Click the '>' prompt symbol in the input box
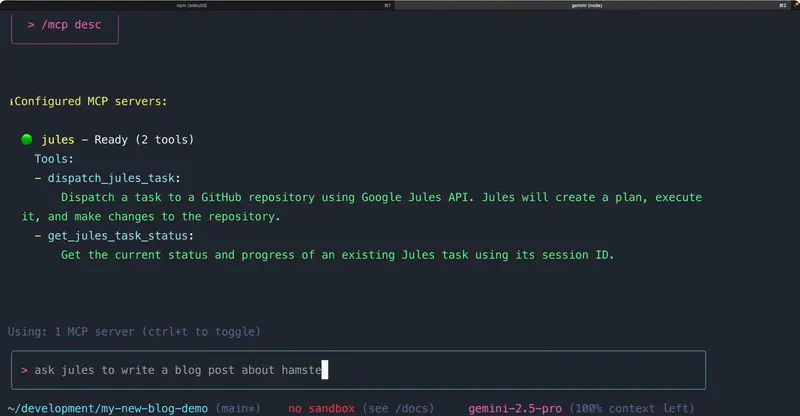Viewport: 800px width, 416px height. 24,370
